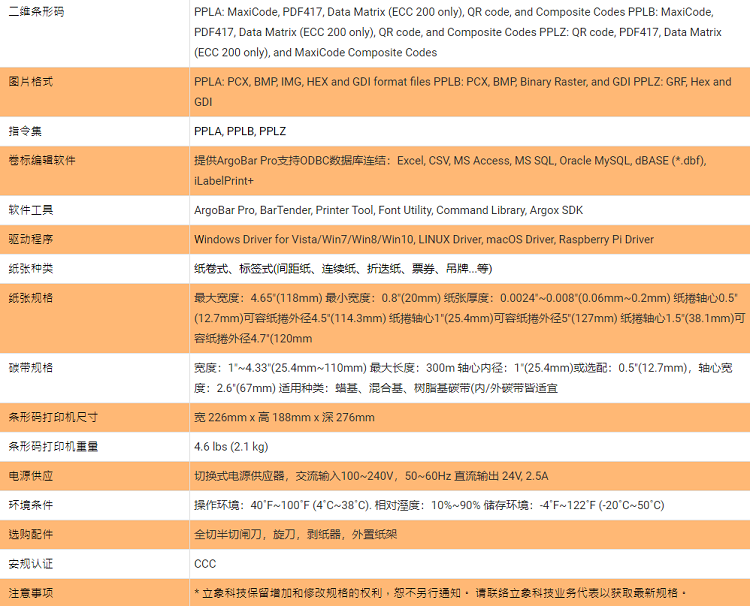Select the Windows Driver for Vista text
The height and width of the screenshot is (606, 750).
[x=424, y=239]
